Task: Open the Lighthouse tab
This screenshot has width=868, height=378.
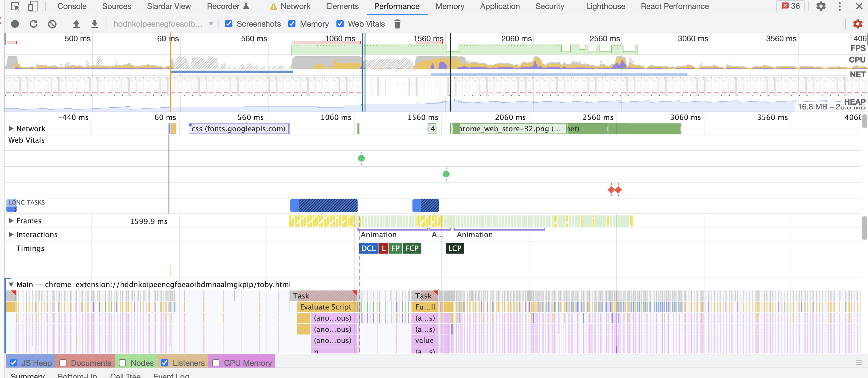Action: [x=606, y=6]
